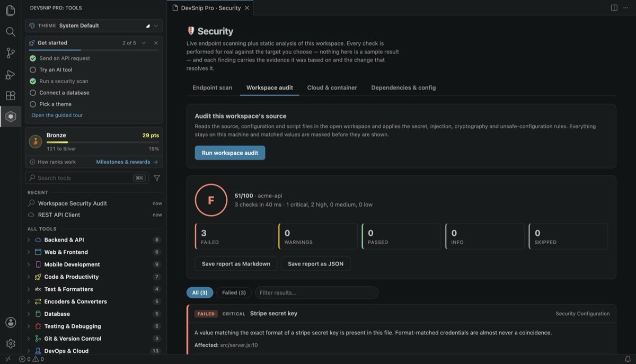The image size is (636, 364).
Task: Click the info icon beside How ranks work
Action: pos(32,162)
